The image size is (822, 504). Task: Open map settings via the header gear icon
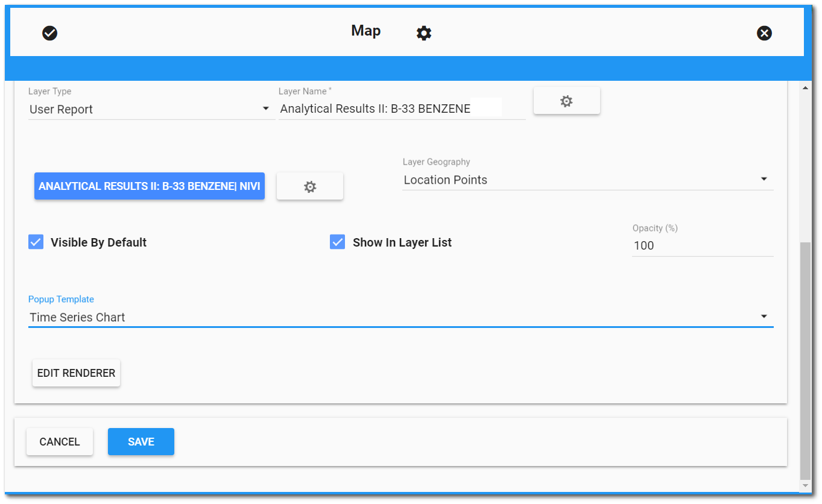point(424,33)
